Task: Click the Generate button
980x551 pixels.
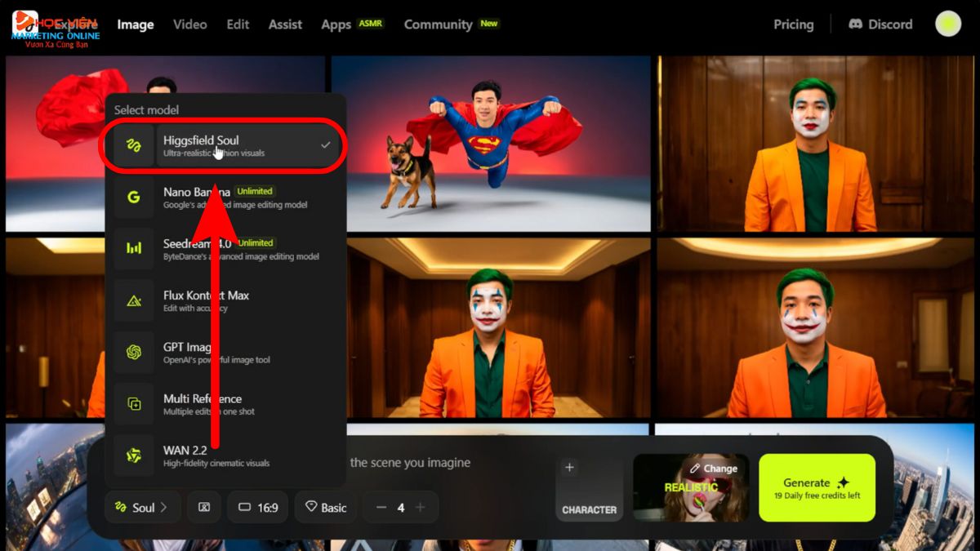Action: pyautogui.click(x=816, y=487)
